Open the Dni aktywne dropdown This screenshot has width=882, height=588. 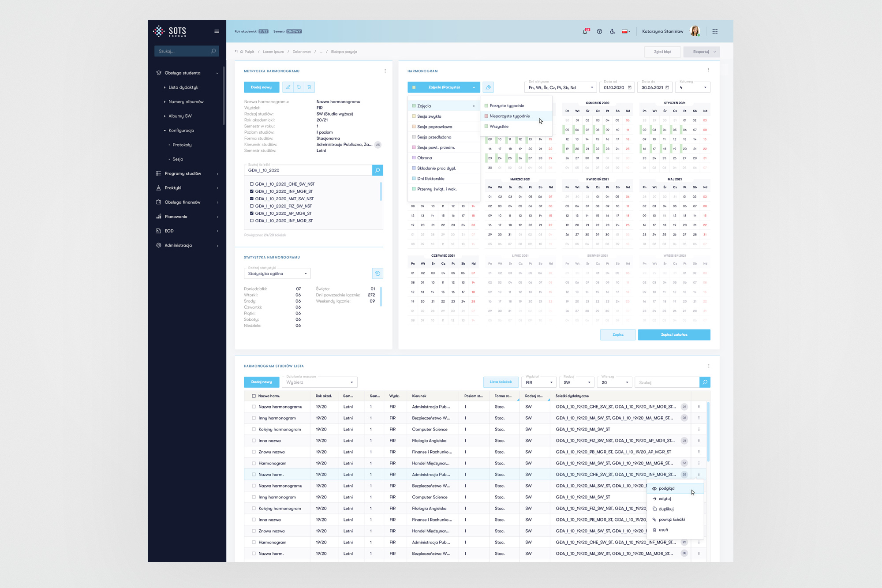560,87
